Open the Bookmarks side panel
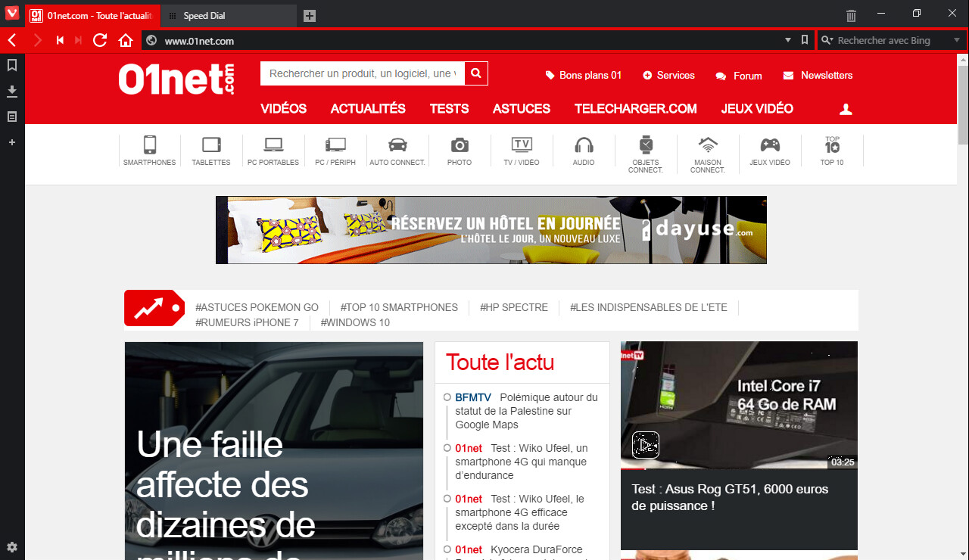Image resolution: width=969 pixels, height=560 pixels. 12,66
